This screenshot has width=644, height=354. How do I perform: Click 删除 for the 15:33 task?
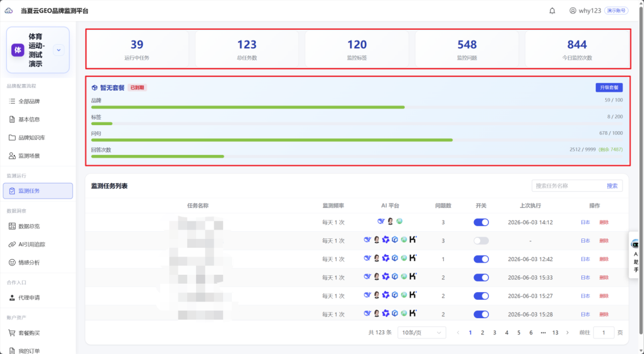click(603, 278)
